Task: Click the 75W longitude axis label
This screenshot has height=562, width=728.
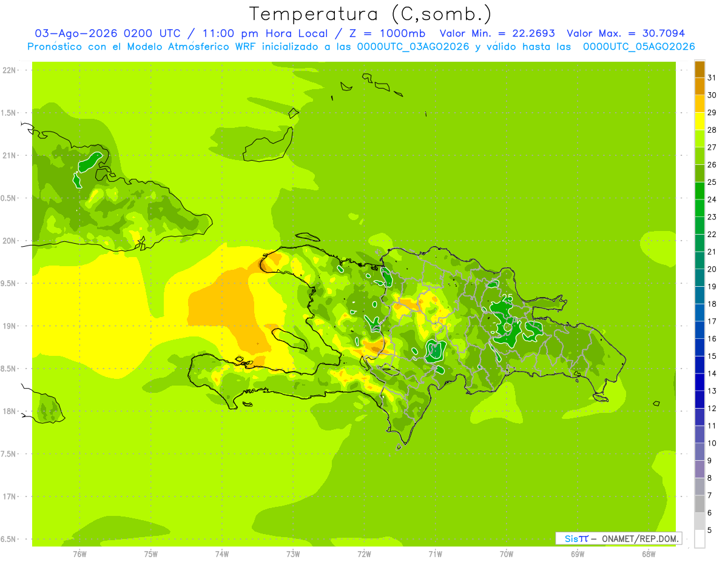Action: pos(151,554)
